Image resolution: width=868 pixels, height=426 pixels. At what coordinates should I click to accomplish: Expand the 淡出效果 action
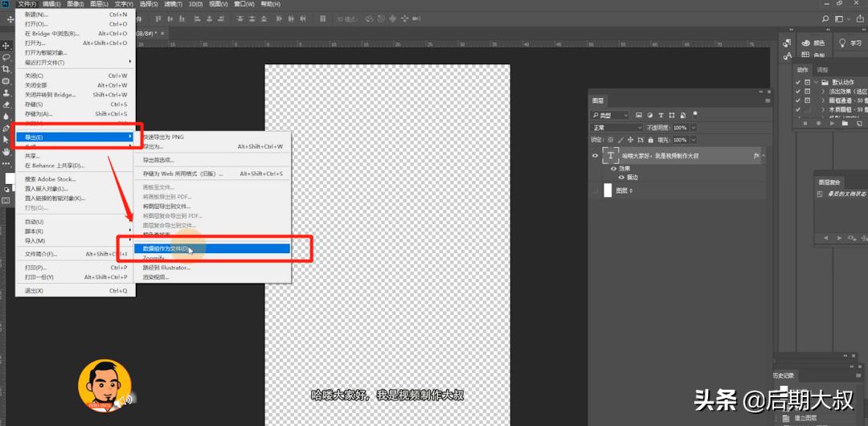pyautogui.click(x=823, y=92)
